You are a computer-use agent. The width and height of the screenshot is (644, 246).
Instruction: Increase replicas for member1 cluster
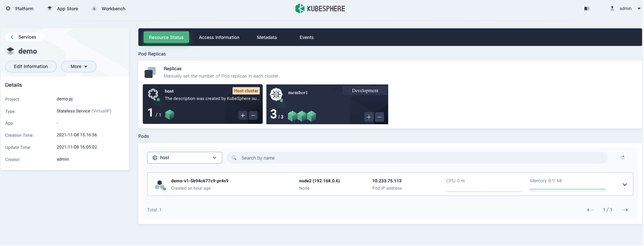point(369,117)
